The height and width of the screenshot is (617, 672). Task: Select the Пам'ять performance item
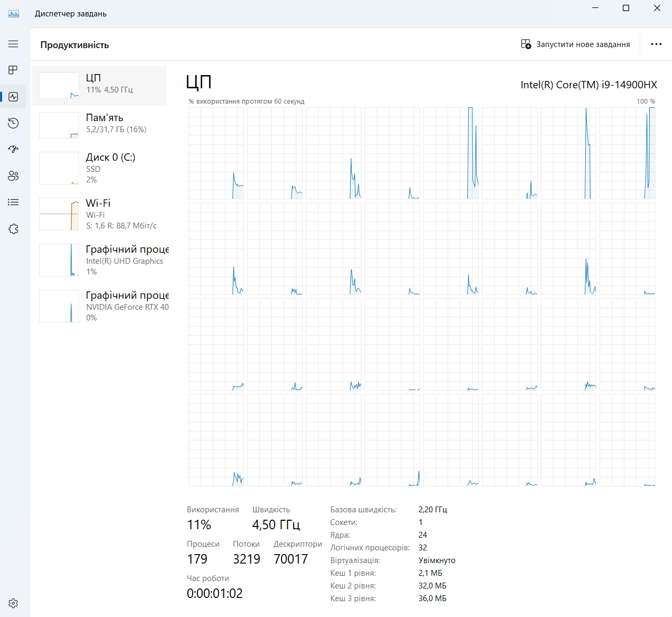[x=99, y=125]
